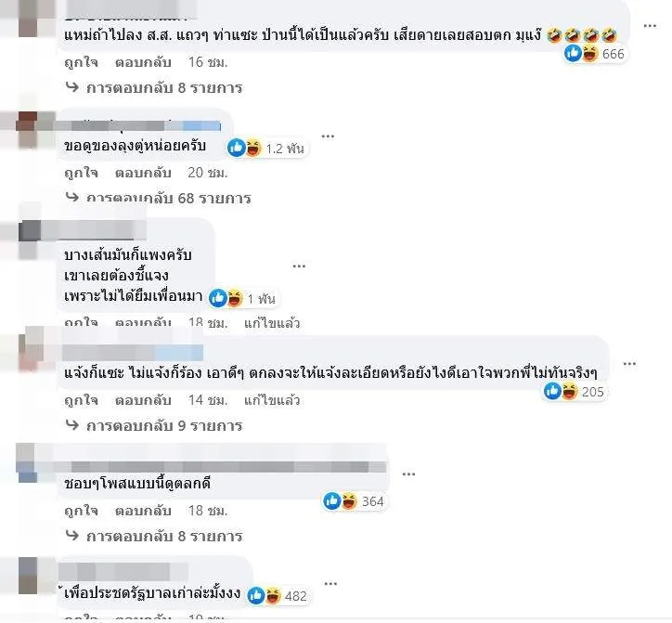Viewport: 672px width, 623px height.
Task: Click ตอบกลับ under ชอบๆโพสแบบนี้ดูตลกดี comment
Action: [143, 511]
